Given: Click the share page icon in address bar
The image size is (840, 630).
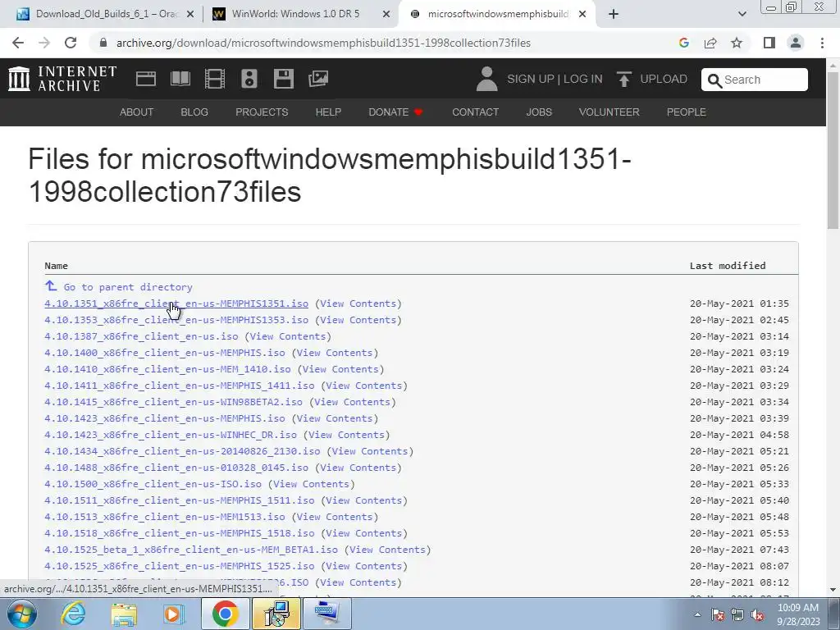Looking at the screenshot, I should pos(710,43).
